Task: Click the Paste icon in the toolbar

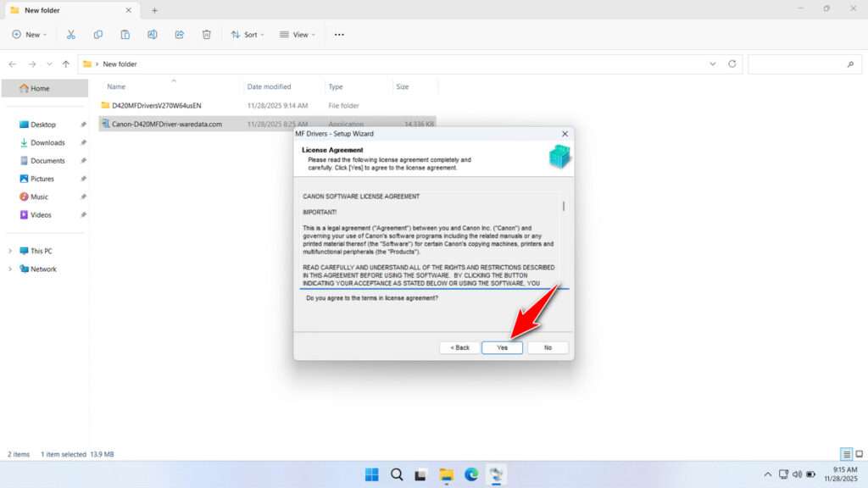Action: click(x=125, y=34)
